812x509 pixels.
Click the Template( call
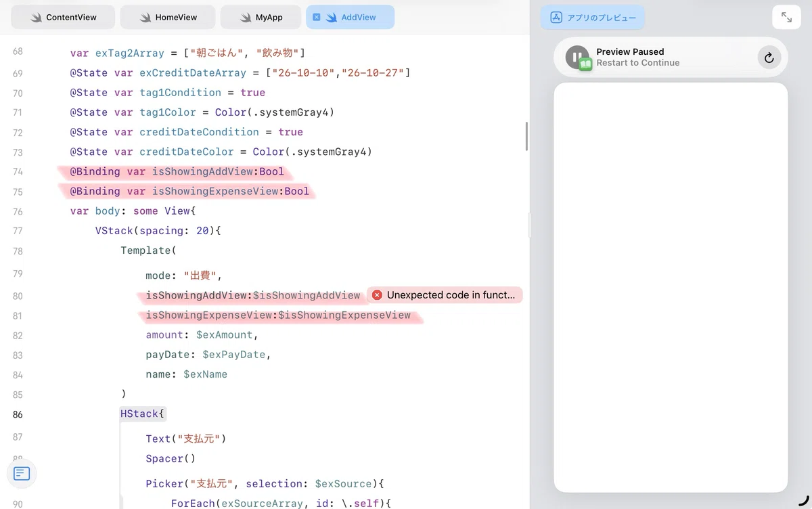pyautogui.click(x=148, y=250)
